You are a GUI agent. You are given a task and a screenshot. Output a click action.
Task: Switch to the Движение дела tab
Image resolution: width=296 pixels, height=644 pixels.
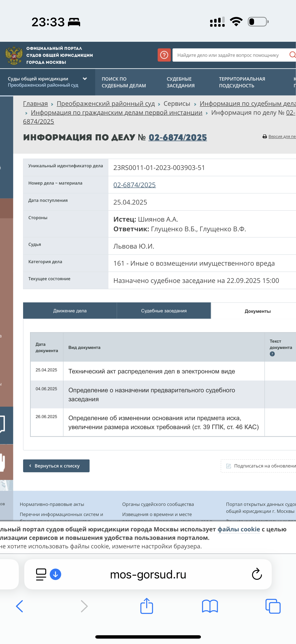(x=70, y=311)
